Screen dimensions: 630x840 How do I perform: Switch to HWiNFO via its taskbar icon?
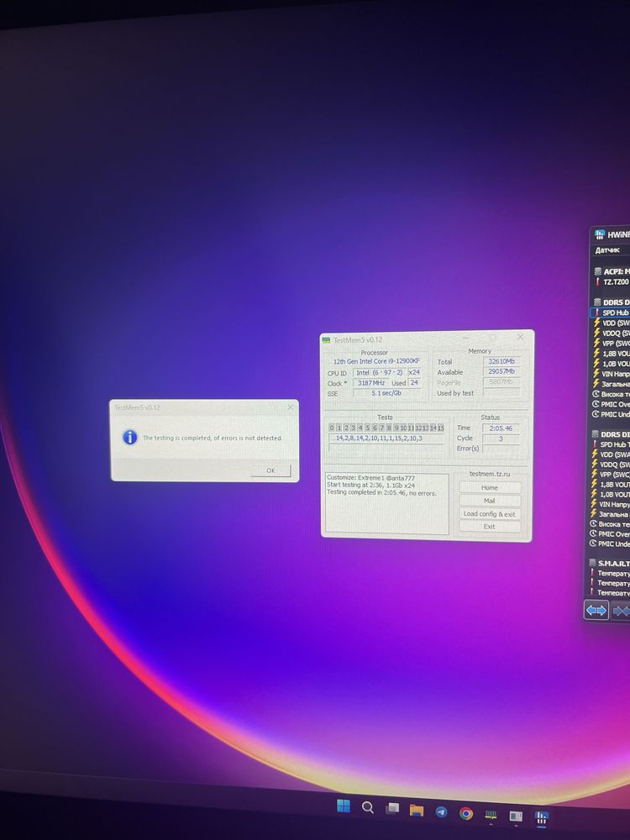[x=542, y=817]
